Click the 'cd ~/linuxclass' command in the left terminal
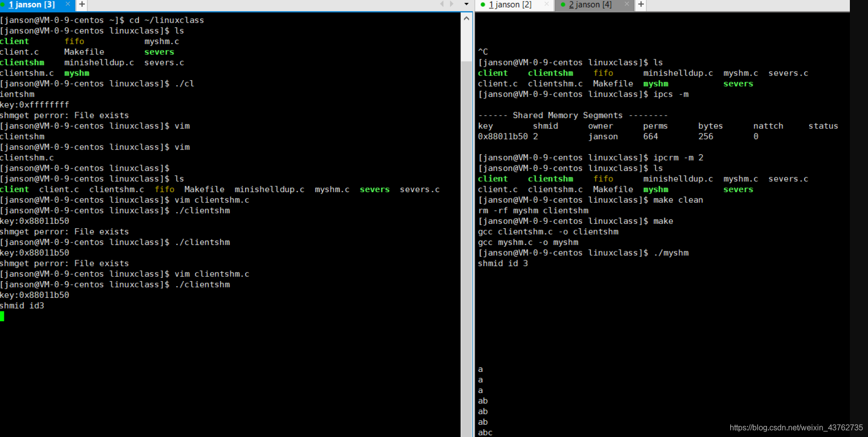Image resolution: width=868 pixels, height=437 pixels. (167, 20)
